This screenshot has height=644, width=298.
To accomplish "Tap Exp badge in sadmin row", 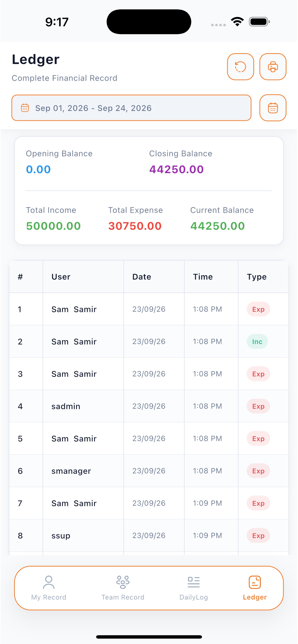I will point(258,406).
